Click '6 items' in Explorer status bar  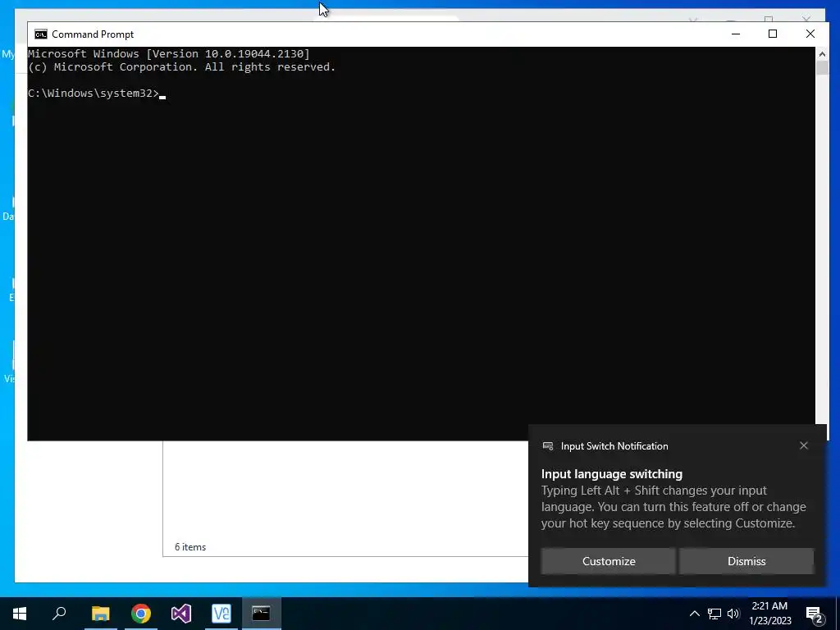tap(190, 547)
